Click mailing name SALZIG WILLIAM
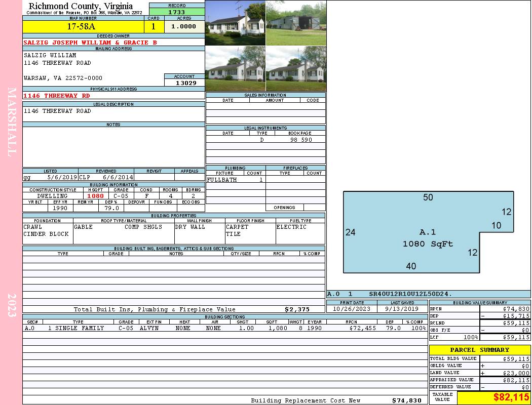532x405 pixels. coord(50,55)
